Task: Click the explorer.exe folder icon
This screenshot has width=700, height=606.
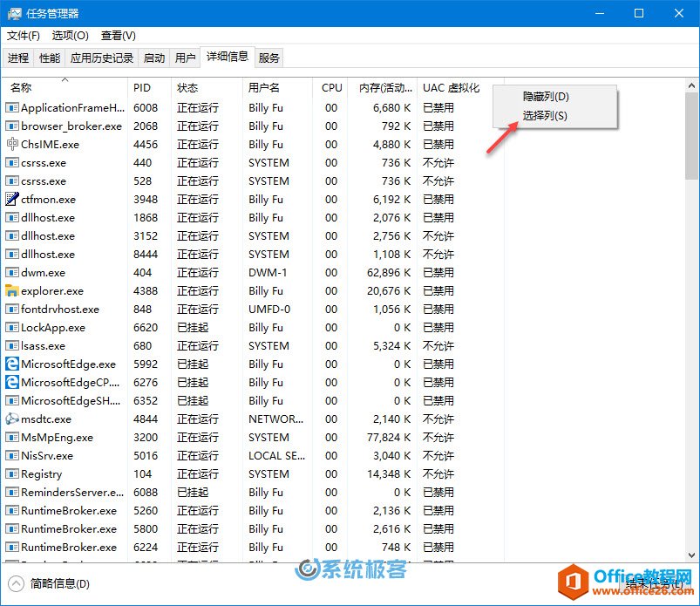Action: pyautogui.click(x=12, y=291)
